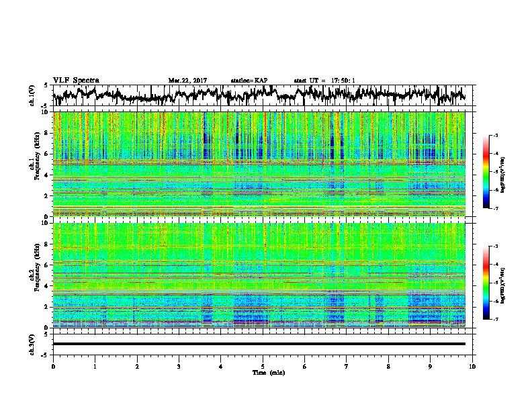Click time axis tick label "3"
This screenshot has height=411, width=532.
(179, 367)
